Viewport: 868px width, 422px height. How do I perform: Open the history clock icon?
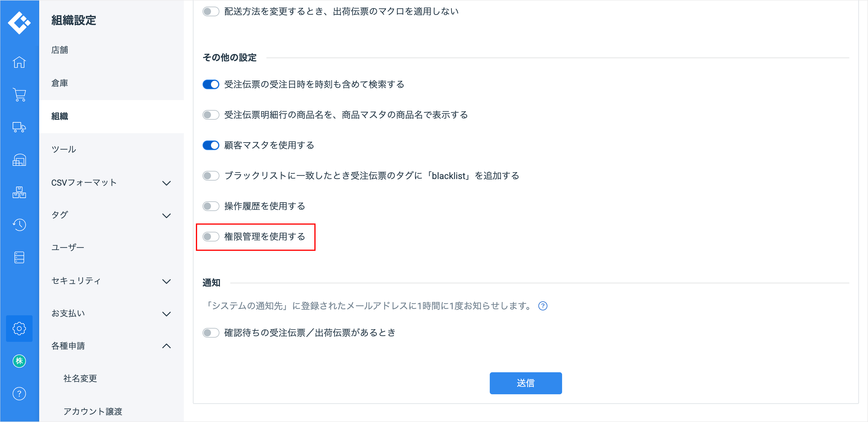pyautogui.click(x=19, y=225)
